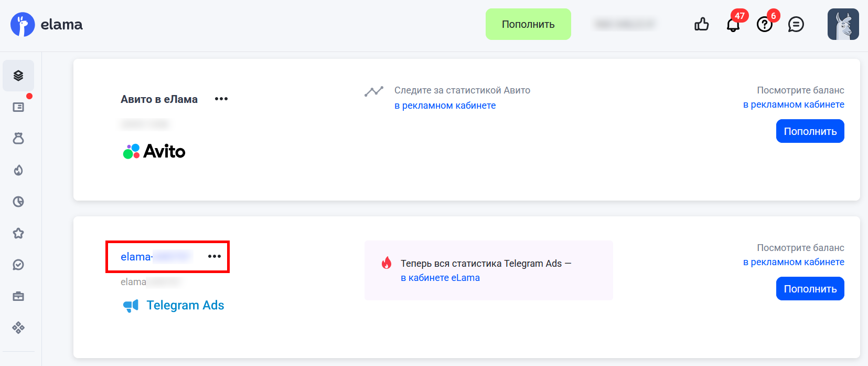
Task: Open the llama profile avatar
Action: [x=843, y=24]
